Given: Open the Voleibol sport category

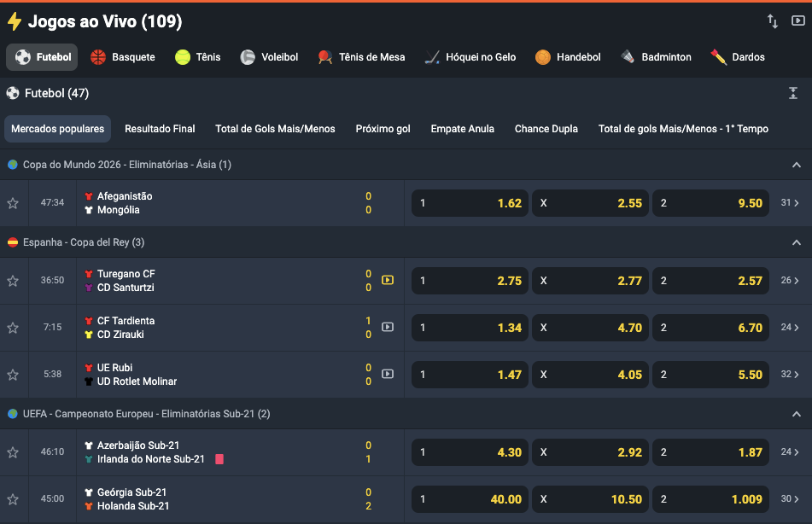Looking at the screenshot, I should pos(248,57).
